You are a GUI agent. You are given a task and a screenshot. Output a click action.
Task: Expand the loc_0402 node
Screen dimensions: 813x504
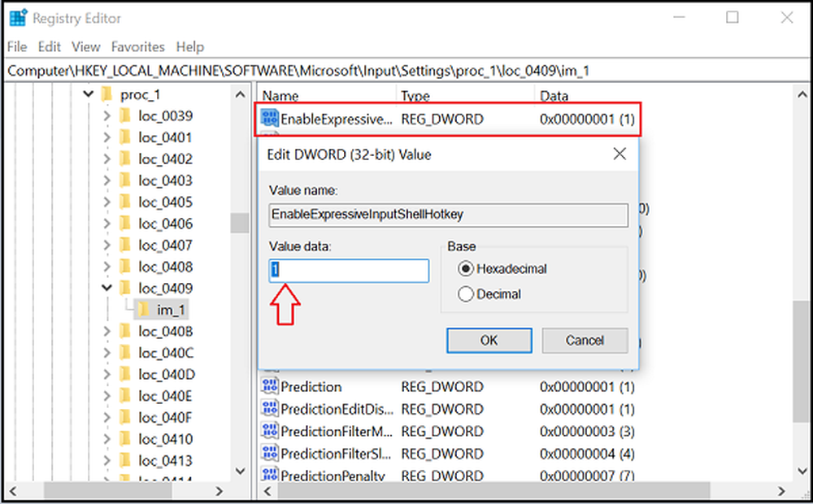(107, 159)
